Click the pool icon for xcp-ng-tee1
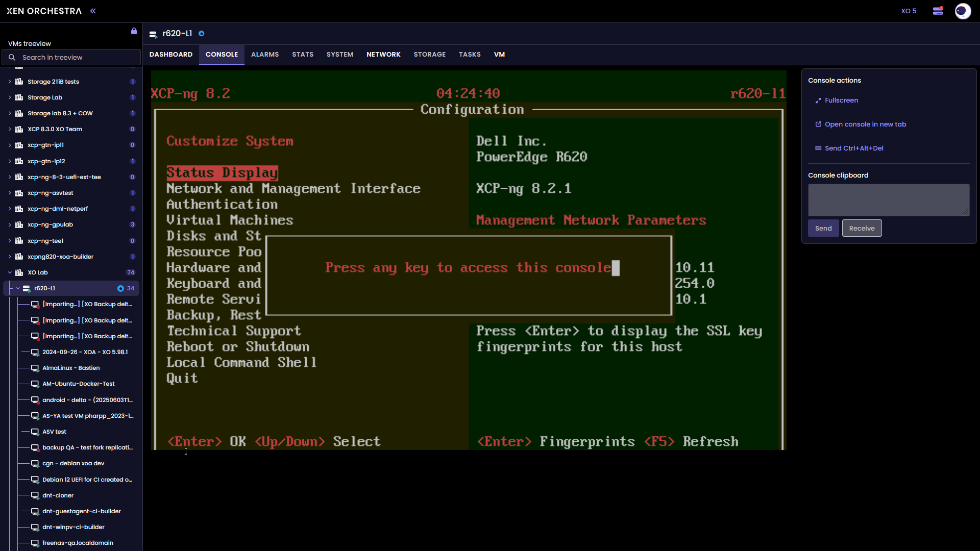The width and height of the screenshot is (980, 551). pyautogui.click(x=19, y=241)
